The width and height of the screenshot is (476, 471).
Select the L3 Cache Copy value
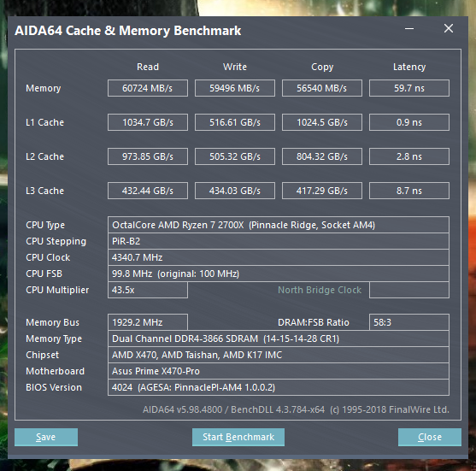click(322, 191)
